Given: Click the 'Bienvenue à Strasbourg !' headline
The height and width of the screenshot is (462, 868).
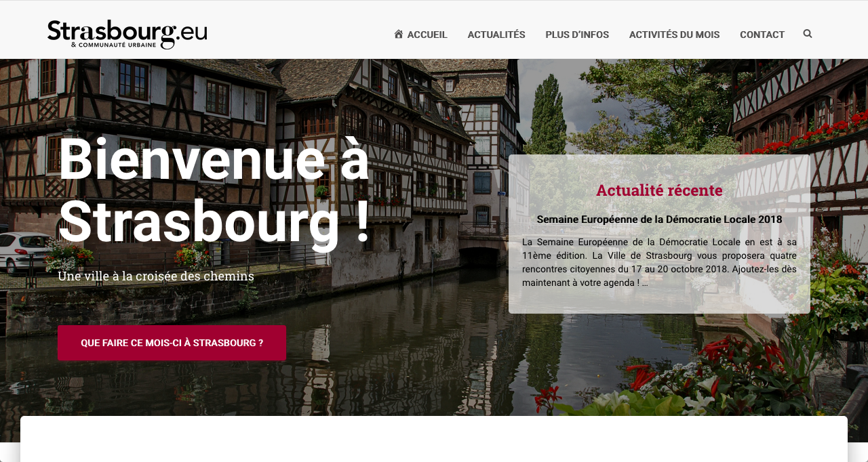Looking at the screenshot, I should [214, 190].
